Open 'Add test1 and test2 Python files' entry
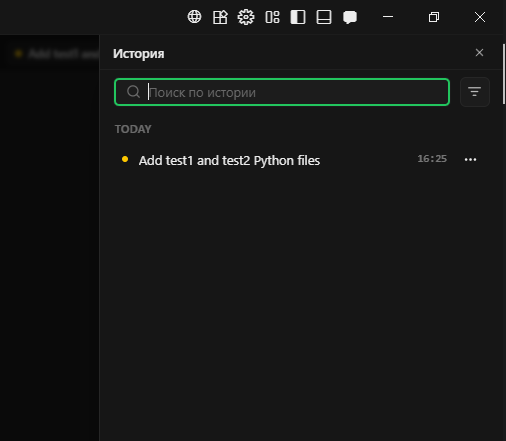506x441 pixels. pyautogui.click(x=229, y=160)
